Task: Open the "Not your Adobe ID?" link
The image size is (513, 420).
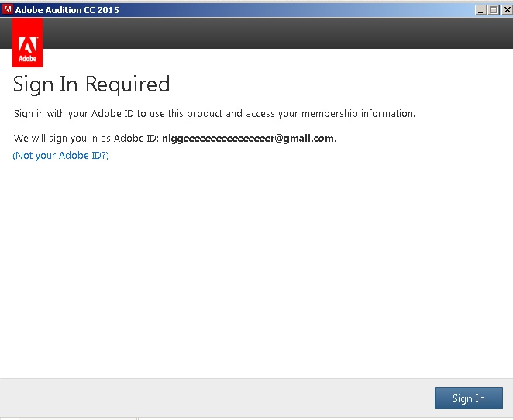Action: click(61, 156)
